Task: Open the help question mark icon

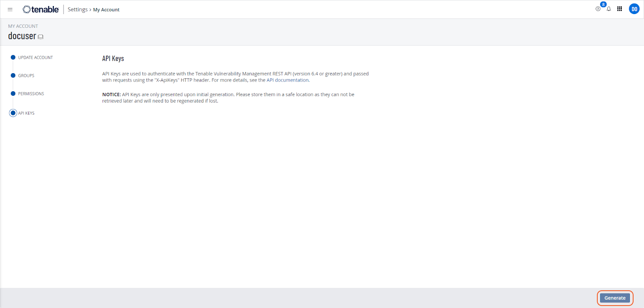Action: (x=598, y=9)
